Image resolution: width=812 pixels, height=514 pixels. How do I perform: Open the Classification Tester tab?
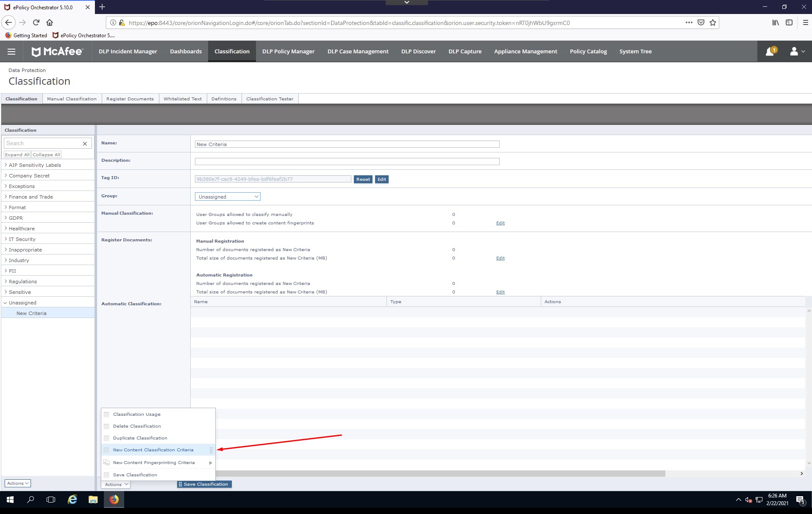tap(270, 99)
